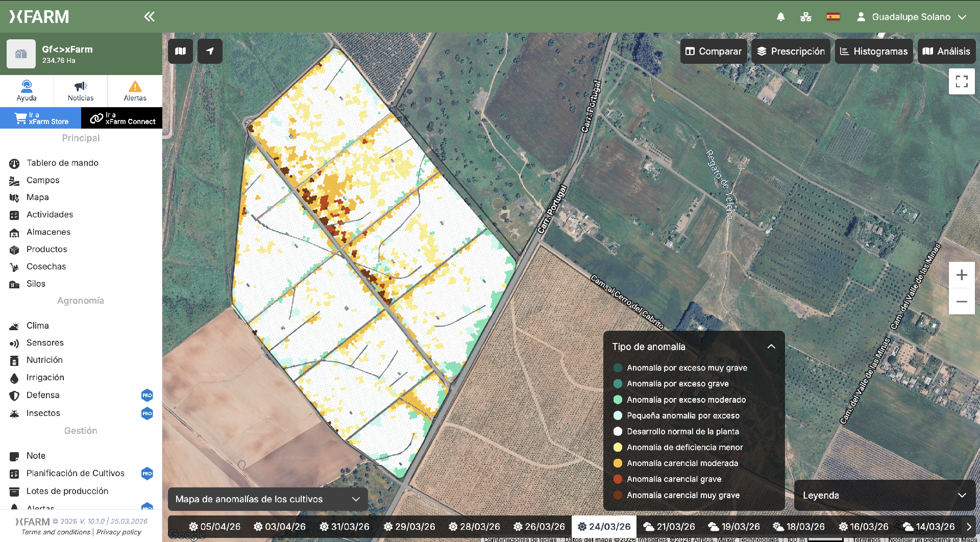Enter fullscreen map view
980x542 pixels.
click(x=961, y=82)
